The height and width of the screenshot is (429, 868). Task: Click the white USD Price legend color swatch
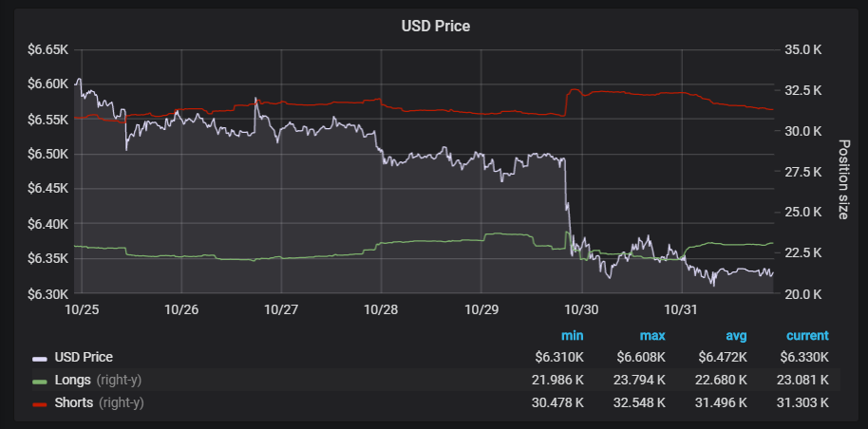coord(40,358)
